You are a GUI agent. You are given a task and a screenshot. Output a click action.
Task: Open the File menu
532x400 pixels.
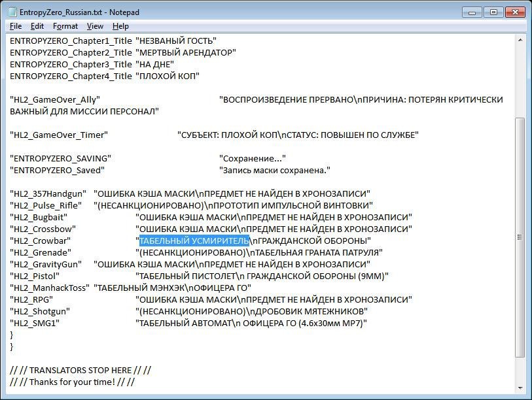point(16,26)
